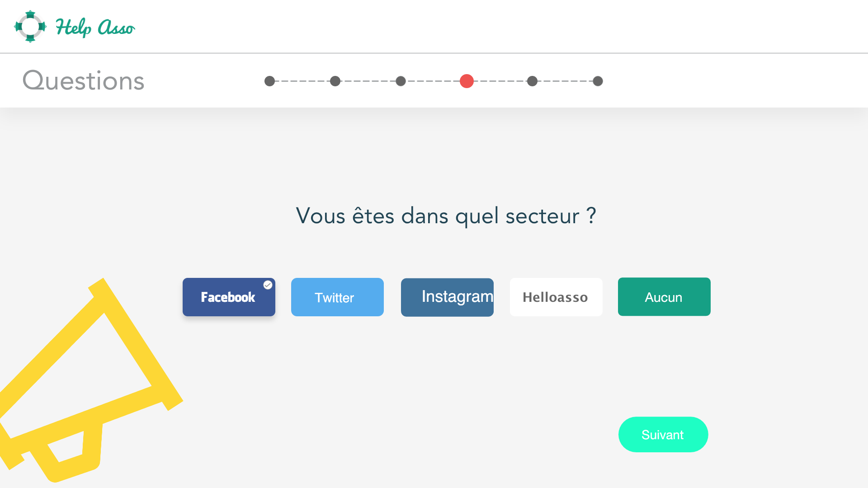Go to the third step dot
This screenshot has height=488, width=868.
coord(401,81)
